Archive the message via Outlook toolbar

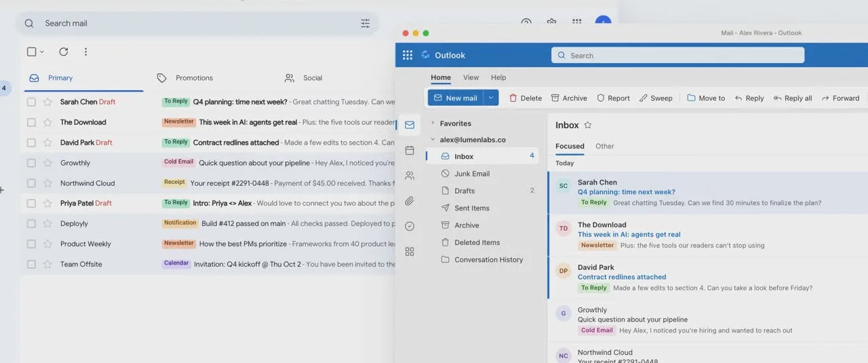[569, 98]
